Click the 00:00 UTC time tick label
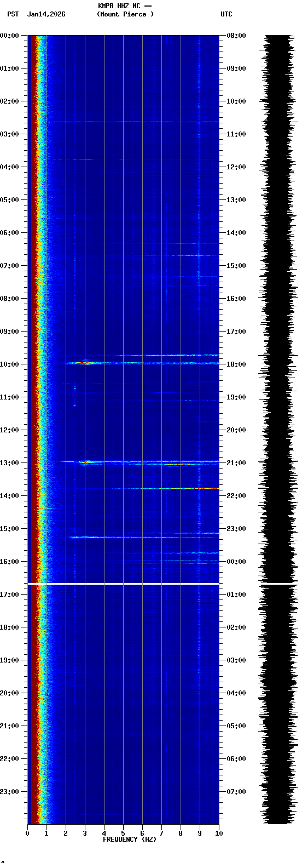302x868 pixels. pyautogui.click(x=236, y=562)
